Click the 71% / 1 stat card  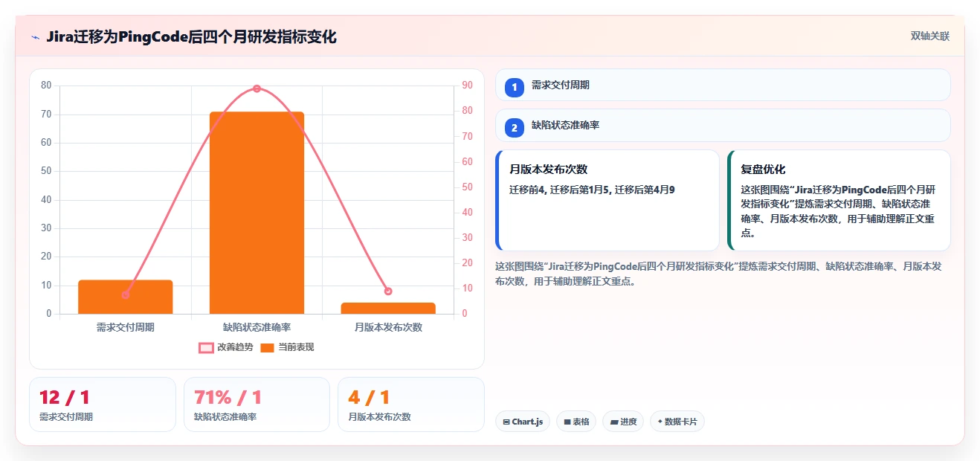[x=257, y=404]
